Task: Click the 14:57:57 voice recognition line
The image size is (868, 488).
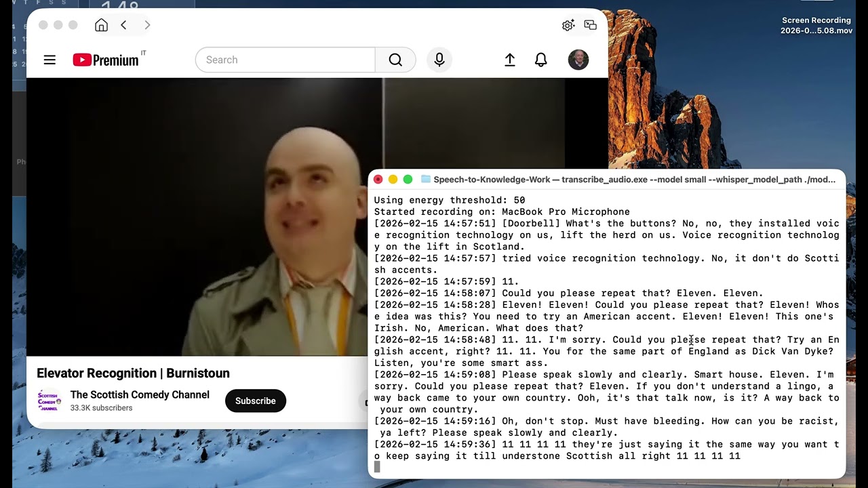Action: coord(607,264)
